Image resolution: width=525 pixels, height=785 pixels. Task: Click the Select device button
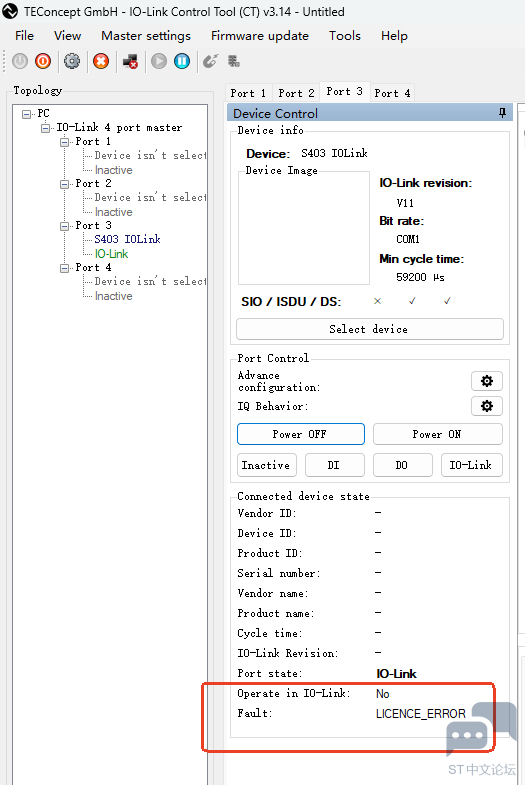pos(370,329)
